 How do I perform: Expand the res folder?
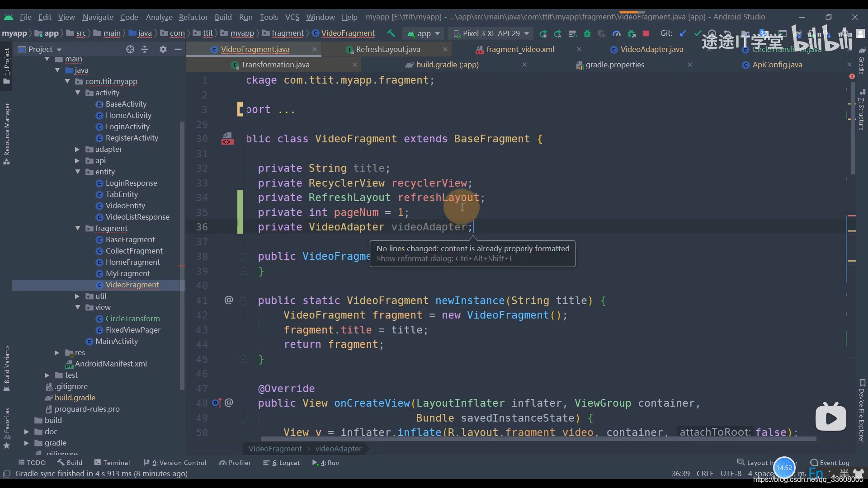[x=57, y=352]
